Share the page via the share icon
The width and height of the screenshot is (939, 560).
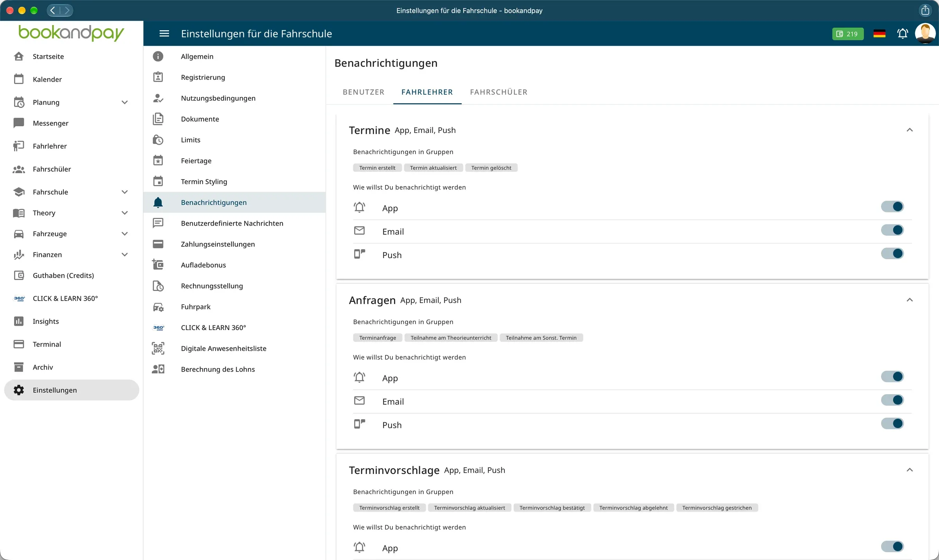[925, 10]
